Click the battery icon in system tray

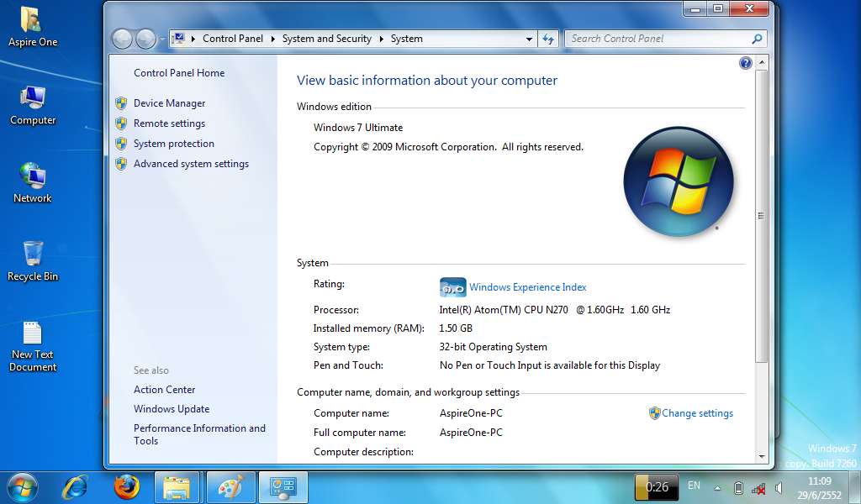[x=738, y=487]
